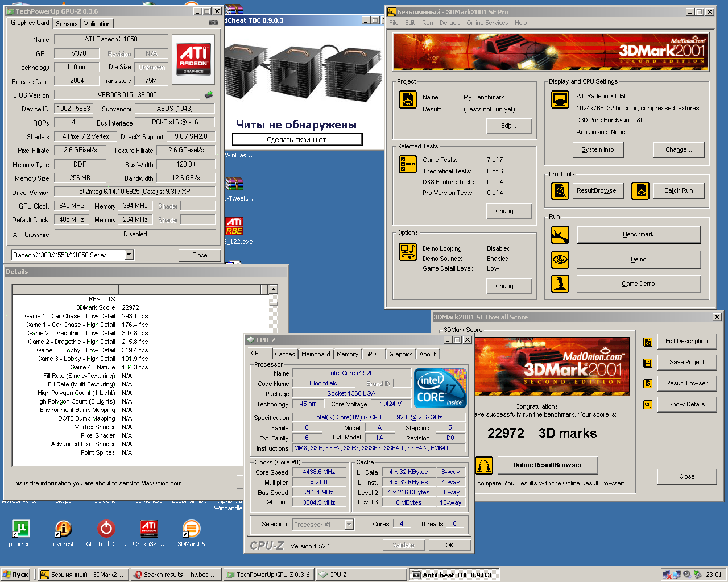
Task: Open the 9-3_xp32 ATI installer icon
Action: (x=148, y=534)
